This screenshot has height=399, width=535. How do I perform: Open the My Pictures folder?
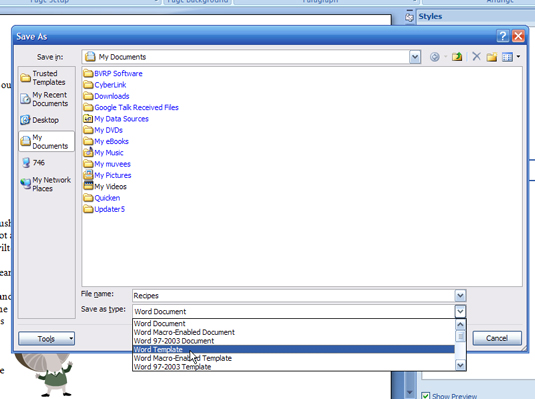pos(107,175)
